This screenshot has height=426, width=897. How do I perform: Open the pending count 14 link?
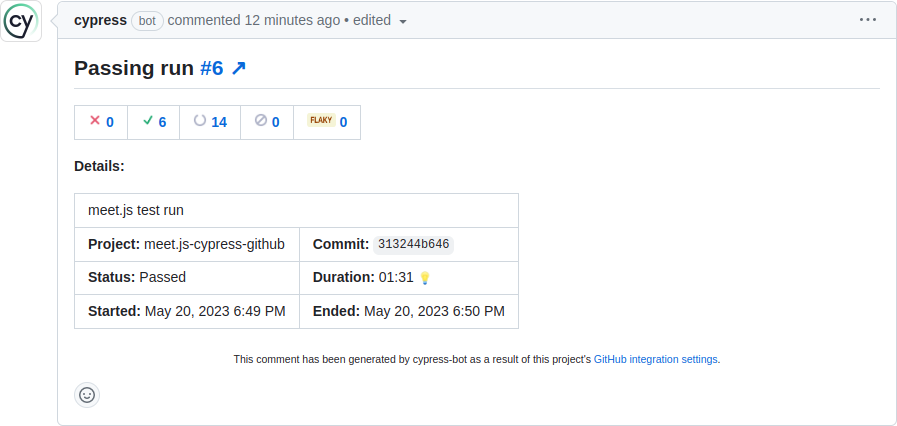[219, 122]
